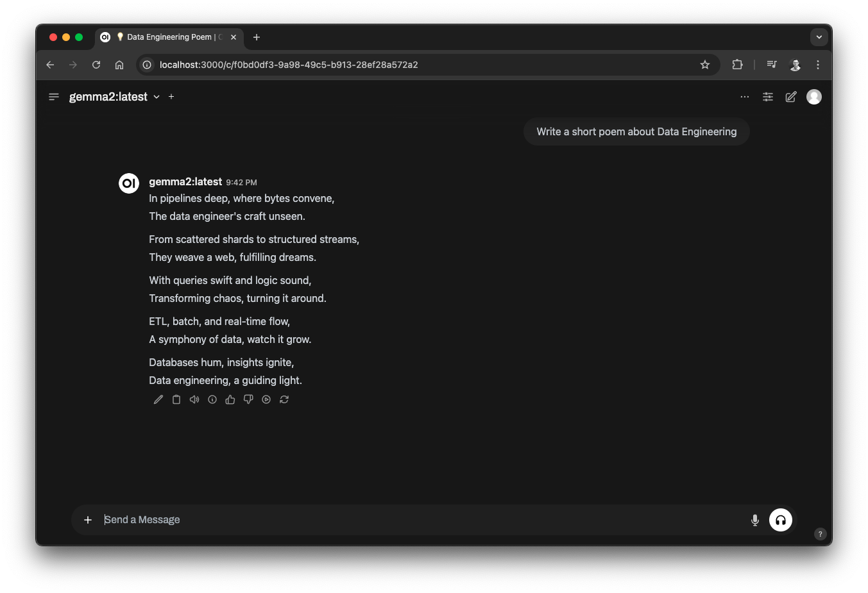
Task: Toggle the sidebar open
Action: tap(53, 96)
